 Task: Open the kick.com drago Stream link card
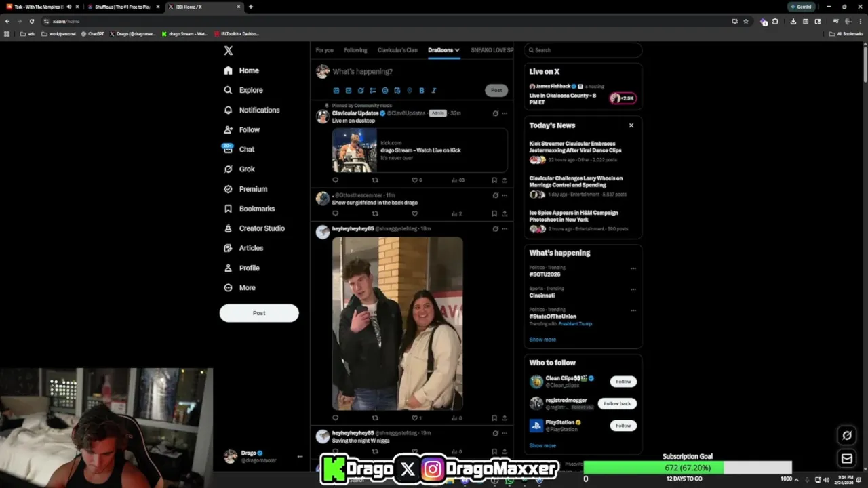(x=420, y=150)
